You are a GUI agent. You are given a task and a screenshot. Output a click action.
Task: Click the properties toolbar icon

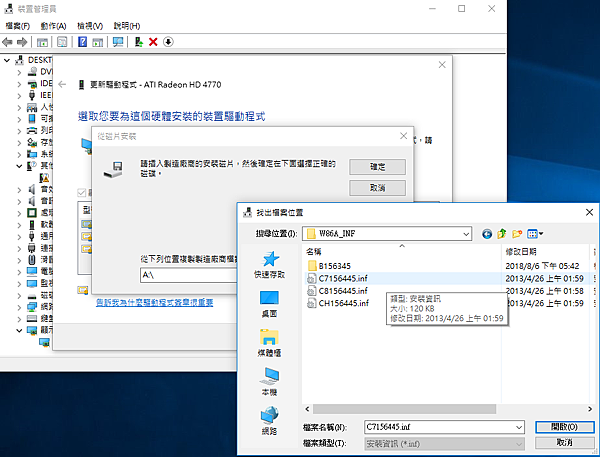62,42
